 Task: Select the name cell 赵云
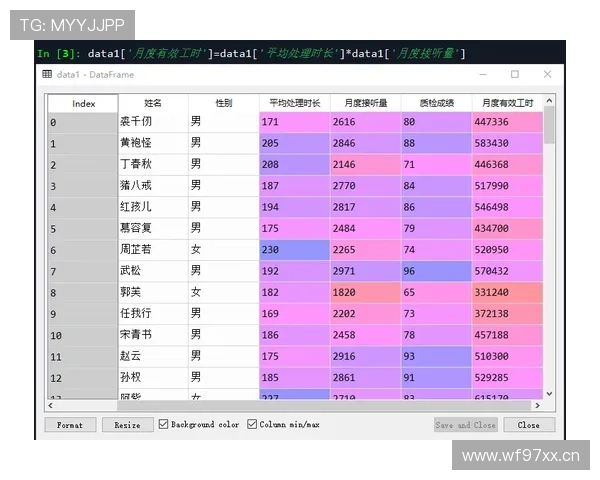click(x=153, y=356)
